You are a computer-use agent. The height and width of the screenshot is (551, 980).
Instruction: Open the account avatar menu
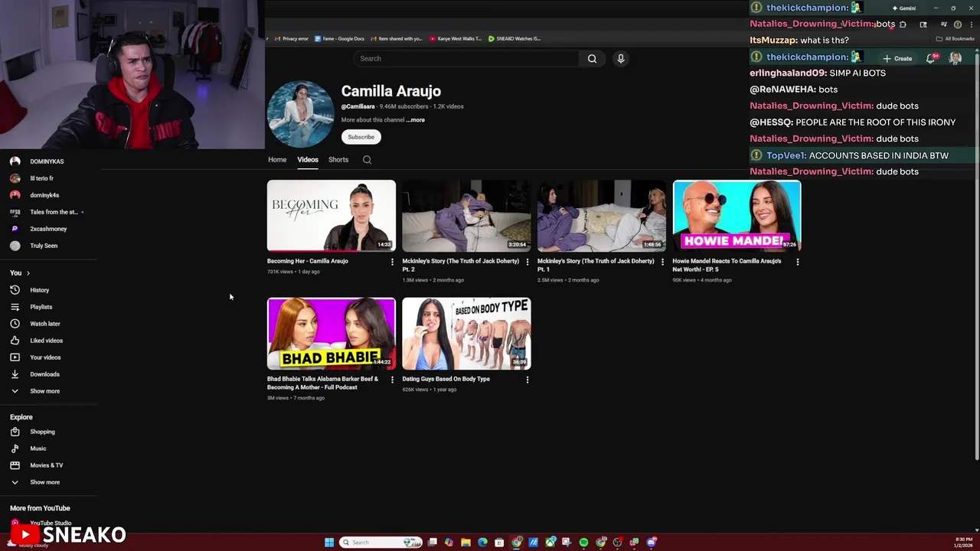[955, 58]
